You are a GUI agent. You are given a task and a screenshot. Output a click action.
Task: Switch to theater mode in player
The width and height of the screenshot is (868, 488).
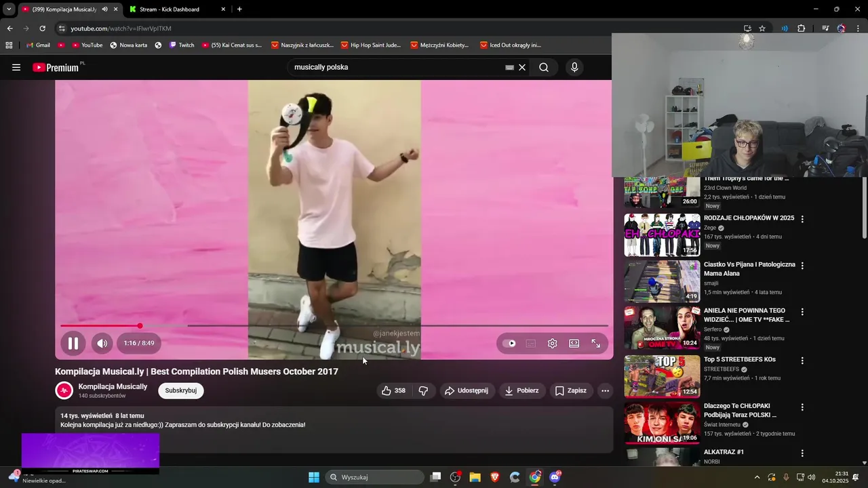(574, 344)
